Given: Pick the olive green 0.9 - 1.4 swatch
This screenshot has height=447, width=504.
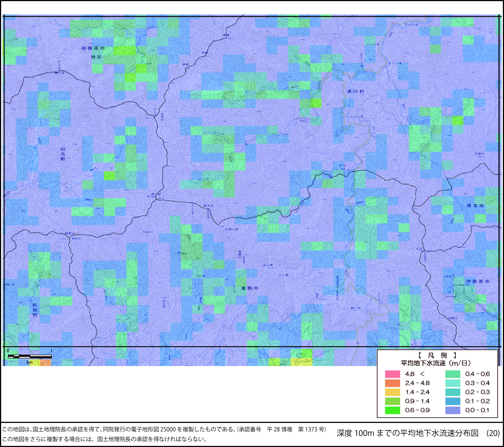Looking at the screenshot, I should coord(393,401).
